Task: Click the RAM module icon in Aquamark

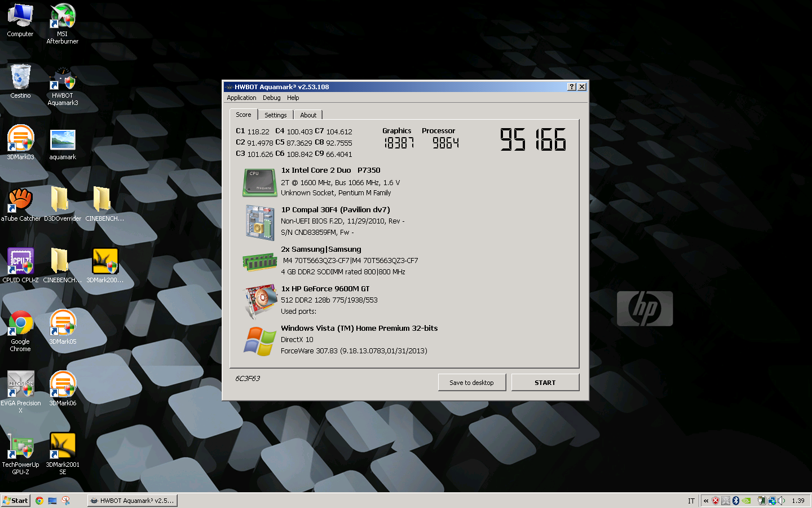Action: (259, 262)
